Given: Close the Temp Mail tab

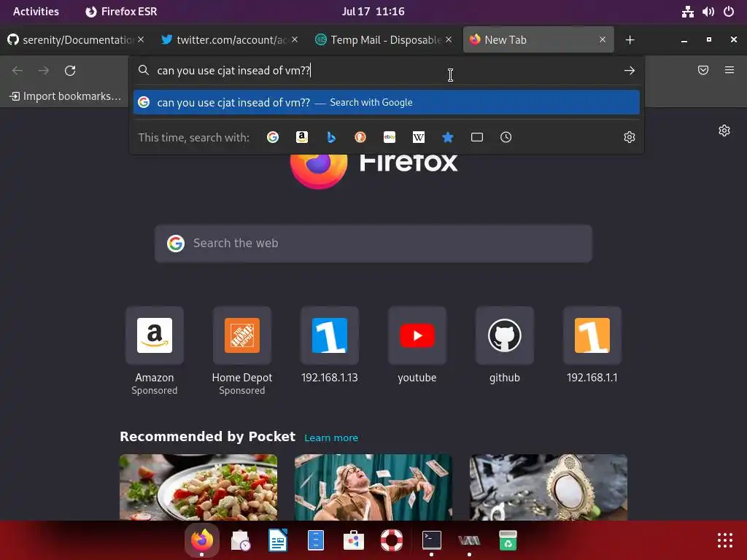Looking at the screenshot, I should click(449, 39).
